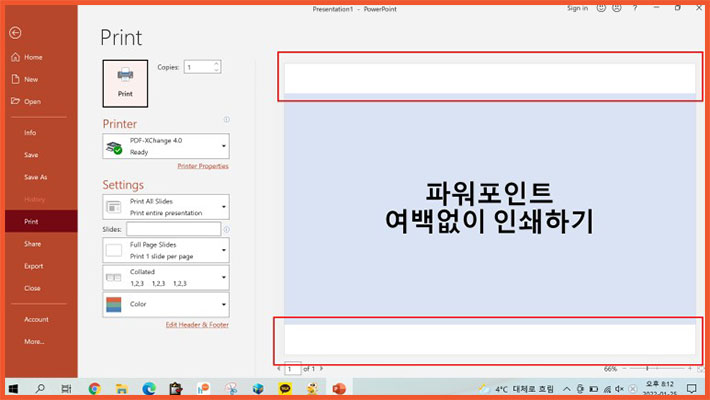Open the Edit Header & Footer link
The width and height of the screenshot is (710, 400).
tap(197, 325)
